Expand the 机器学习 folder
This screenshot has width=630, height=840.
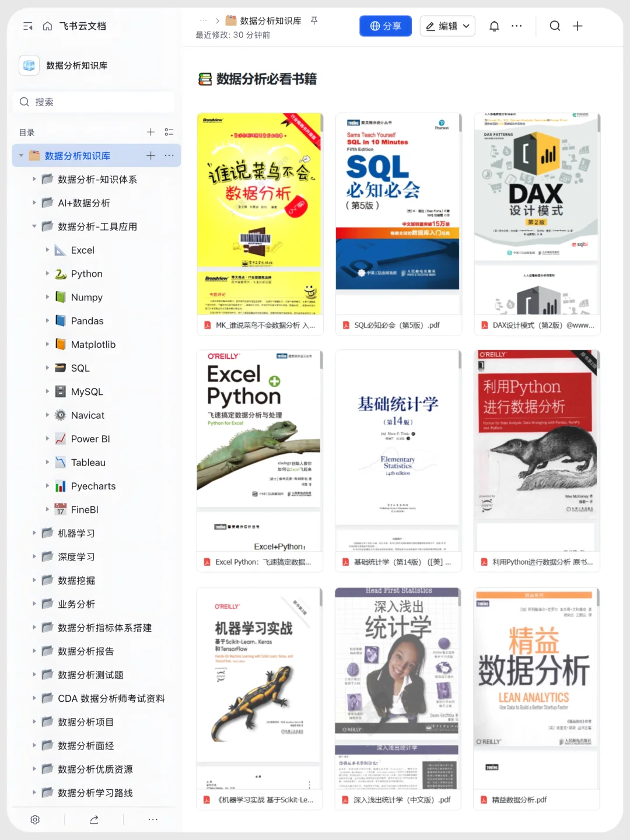click(x=34, y=533)
